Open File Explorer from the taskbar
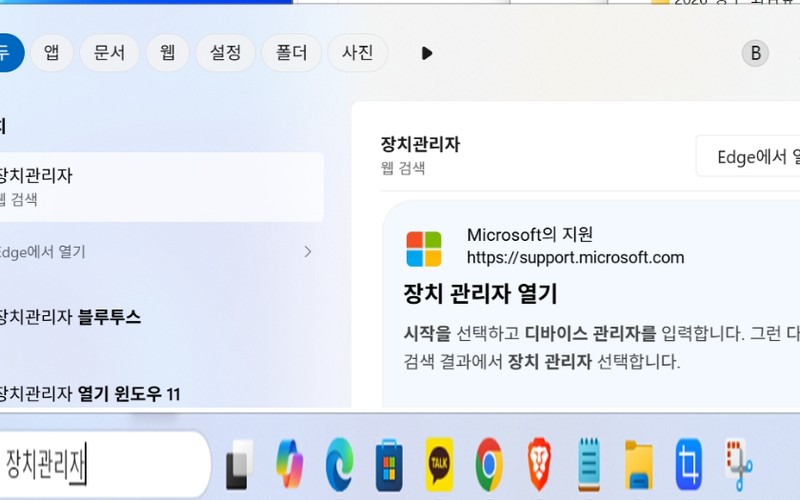This screenshot has height=500, width=800. (x=639, y=465)
